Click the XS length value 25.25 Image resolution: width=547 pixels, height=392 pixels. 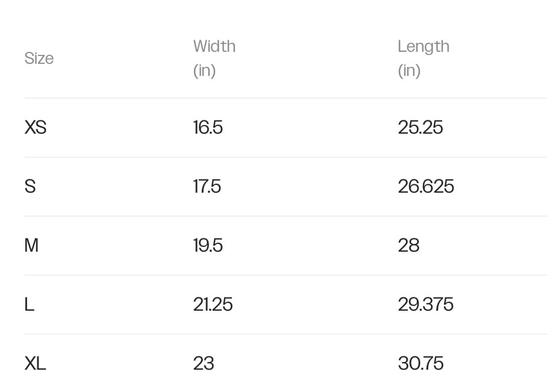coord(420,128)
